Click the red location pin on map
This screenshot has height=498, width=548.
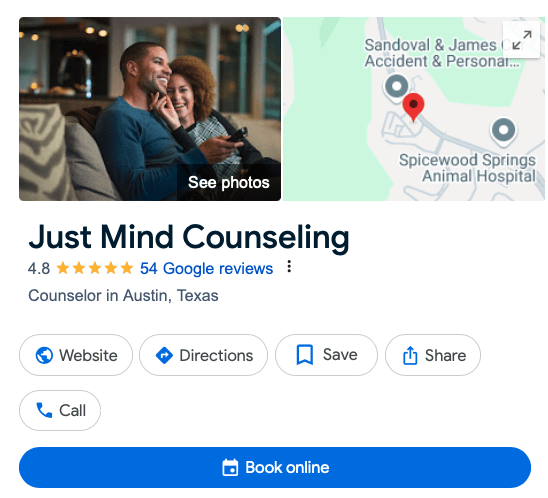(x=413, y=107)
